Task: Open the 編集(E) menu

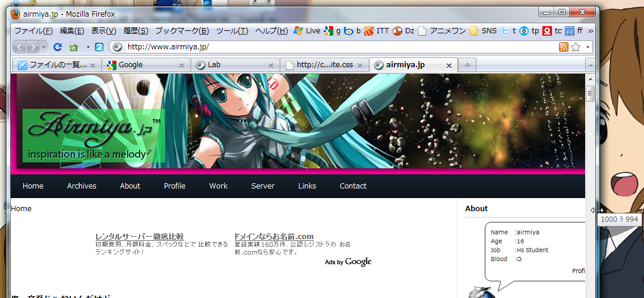Action: 72,30
